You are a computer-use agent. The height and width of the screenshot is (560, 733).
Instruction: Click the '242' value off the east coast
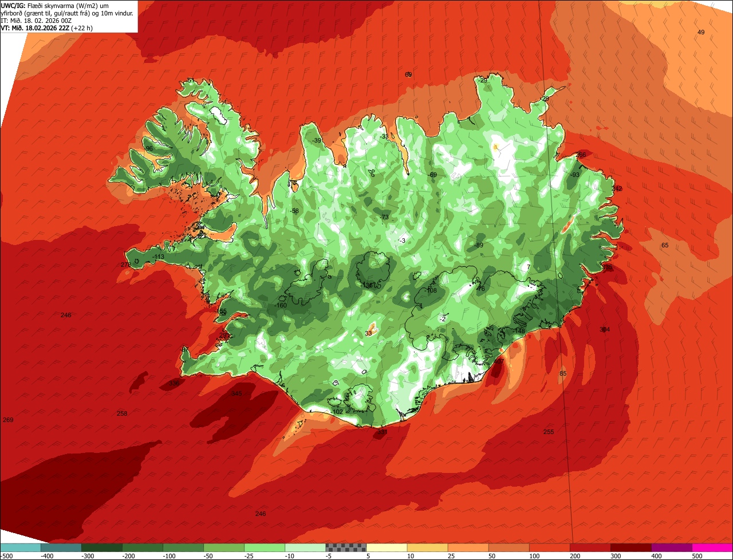[617, 188]
